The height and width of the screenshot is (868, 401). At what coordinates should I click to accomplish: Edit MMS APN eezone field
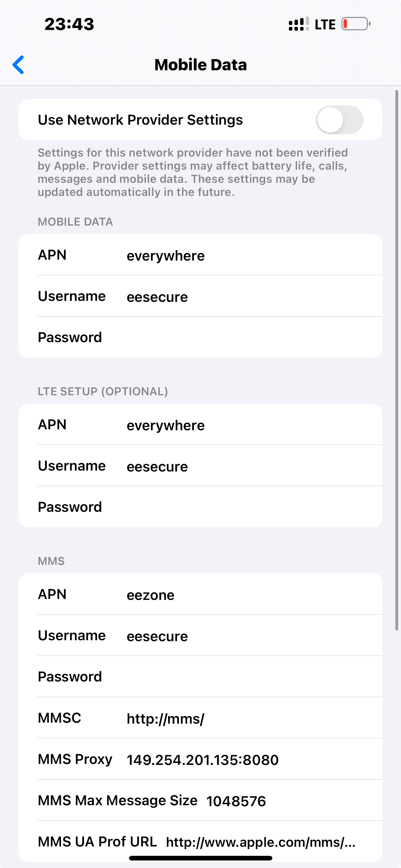[x=200, y=594]
